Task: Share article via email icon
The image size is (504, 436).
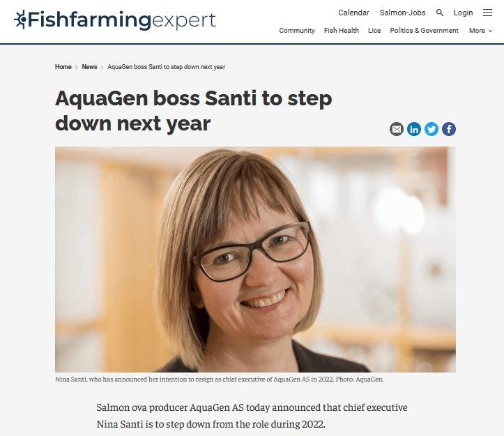Action: click(397, 129)
